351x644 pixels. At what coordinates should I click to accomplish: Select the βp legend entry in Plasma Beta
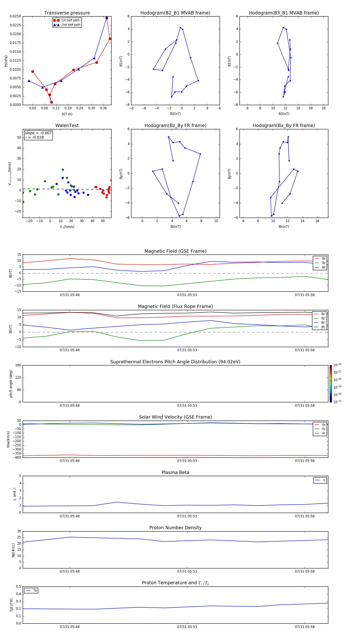tap(321, 480)
